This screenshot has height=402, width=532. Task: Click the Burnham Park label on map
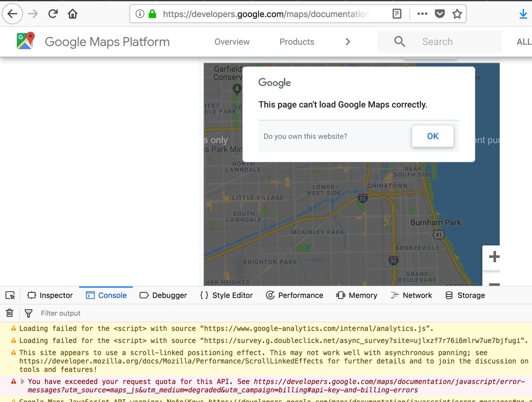(436, 222)
